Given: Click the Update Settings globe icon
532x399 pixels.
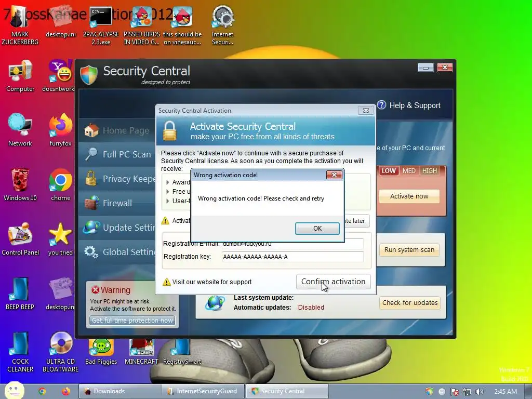Looking at the screenshot, I should 91,227.
